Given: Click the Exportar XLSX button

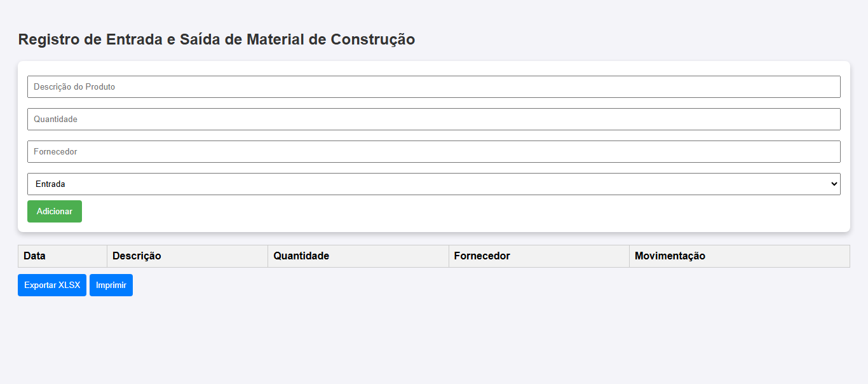Looking at the screenshot, I should (52, 285).
